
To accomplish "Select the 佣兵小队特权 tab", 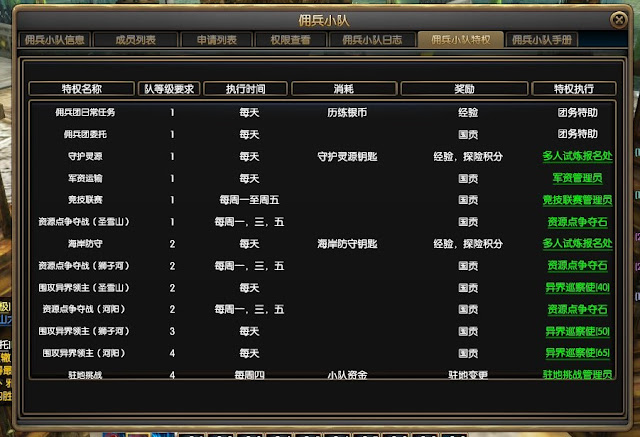I will 461,40.
